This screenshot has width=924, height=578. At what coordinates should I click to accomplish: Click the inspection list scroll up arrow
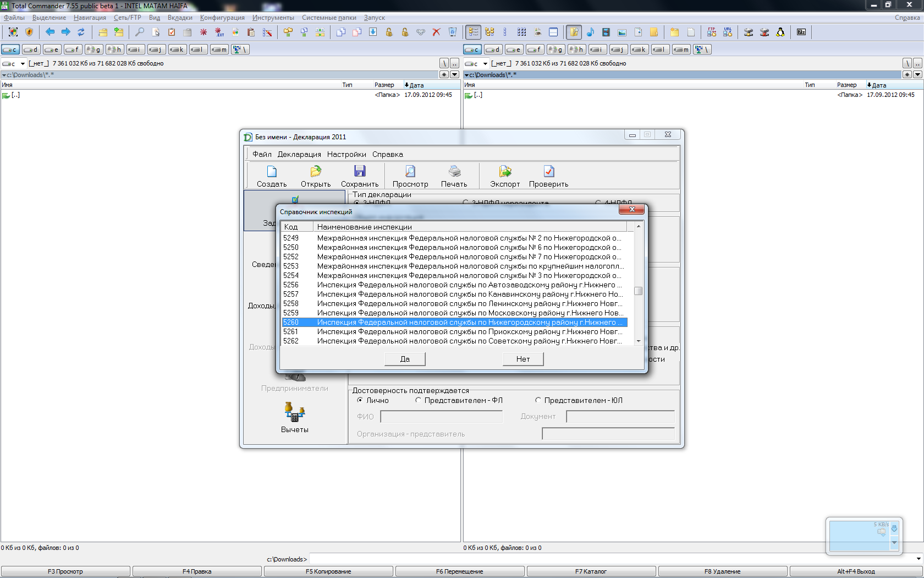coord(639,226)
